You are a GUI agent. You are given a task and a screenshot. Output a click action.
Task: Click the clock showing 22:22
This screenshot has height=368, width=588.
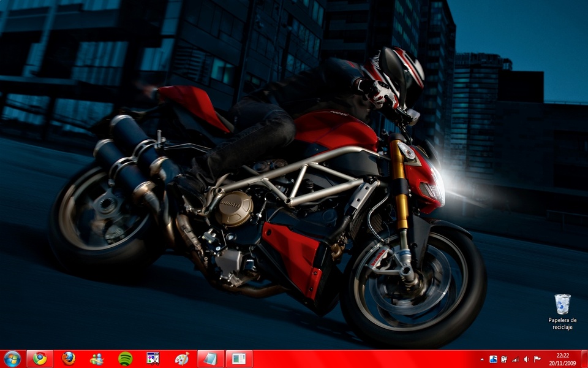[x=562, y=355]
